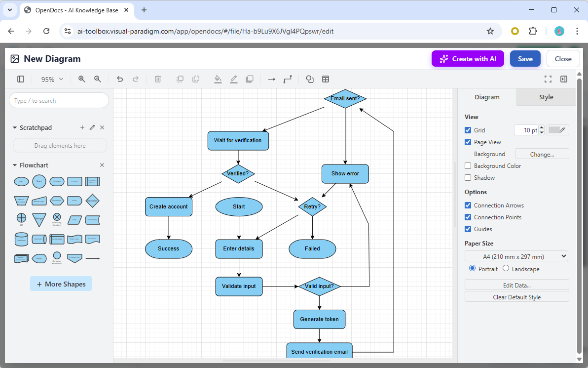Select the Landscape orientation radio button

click(x=506, y=268)
